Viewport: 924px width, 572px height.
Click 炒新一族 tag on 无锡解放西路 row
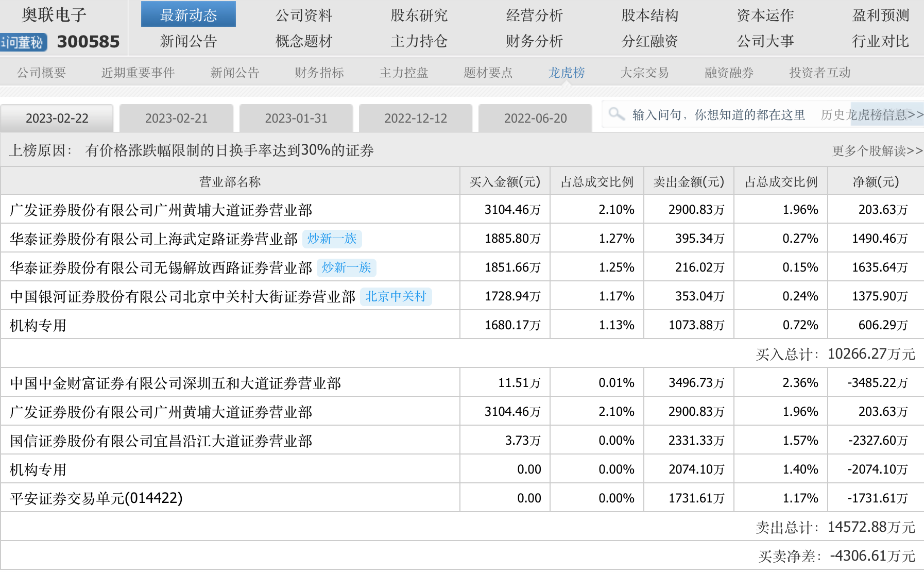coord(347,267)
